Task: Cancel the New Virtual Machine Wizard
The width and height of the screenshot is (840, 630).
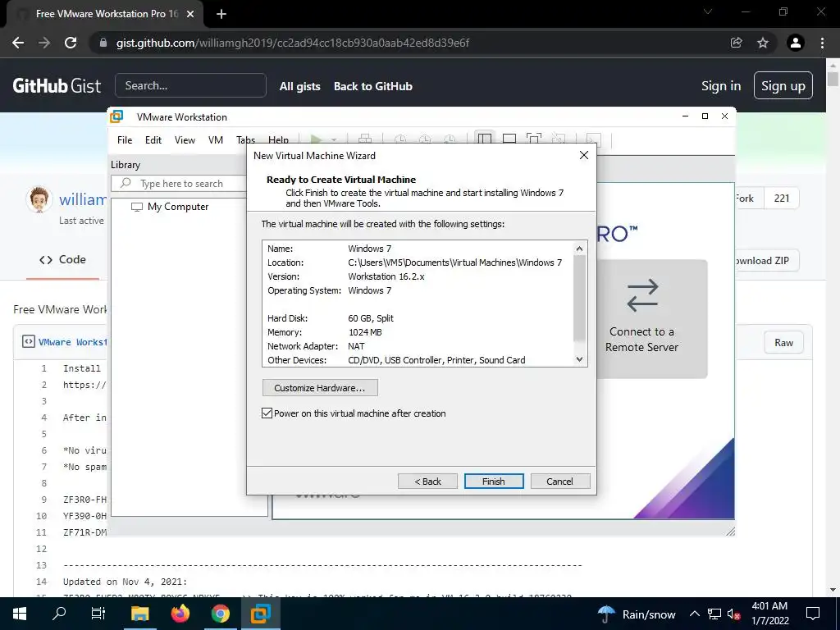Action: (x=559, y=481)
